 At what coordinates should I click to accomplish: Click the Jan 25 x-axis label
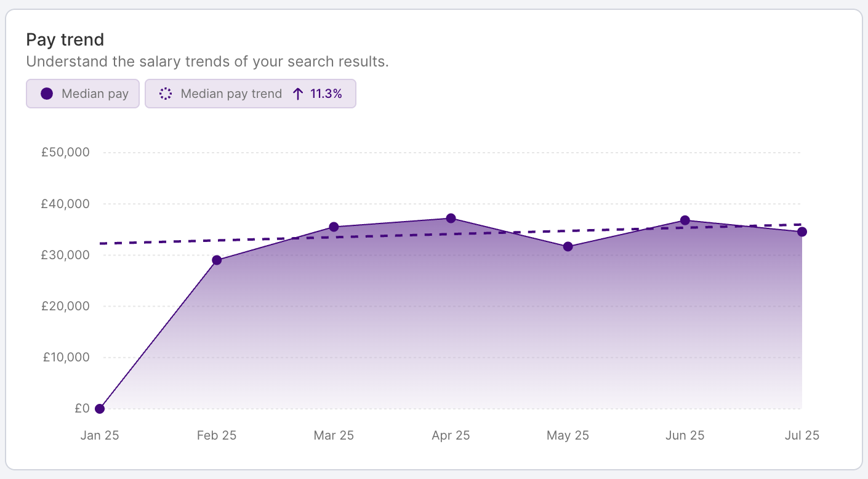pyautogui.click(x=100, y=435)
